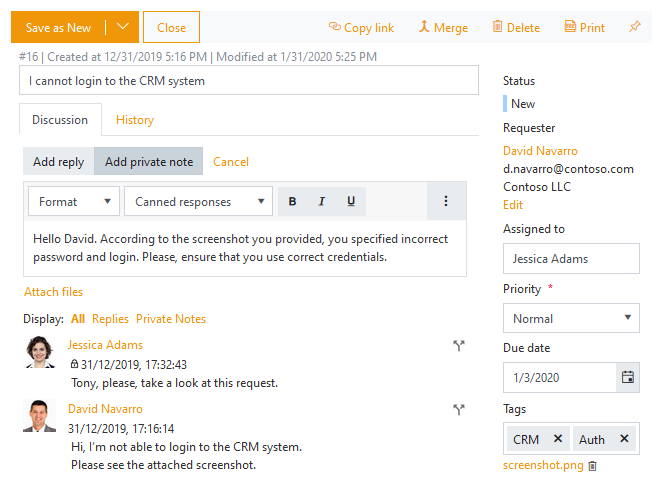Switch to the History tab
Image resolution: width=662 pixels, height=482 pixels.
[135, 120]
